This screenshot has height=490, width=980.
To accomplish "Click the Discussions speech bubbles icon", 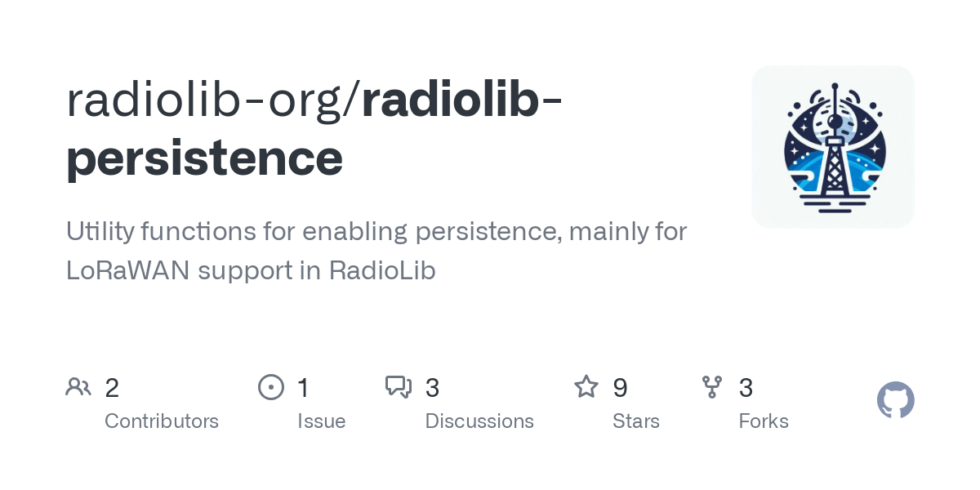I will pos(399,387).
